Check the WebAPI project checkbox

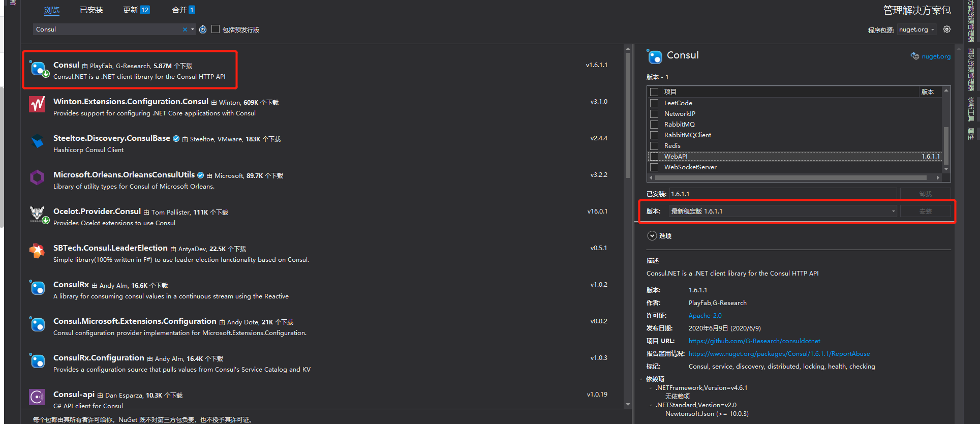[x=654, y=157]
